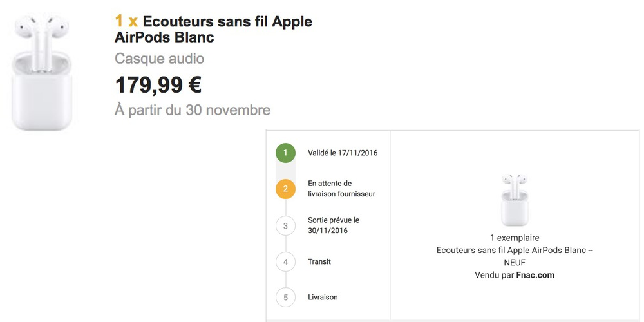Click "À partir du 30 novembre" availability text

click(x=193, y=110)
